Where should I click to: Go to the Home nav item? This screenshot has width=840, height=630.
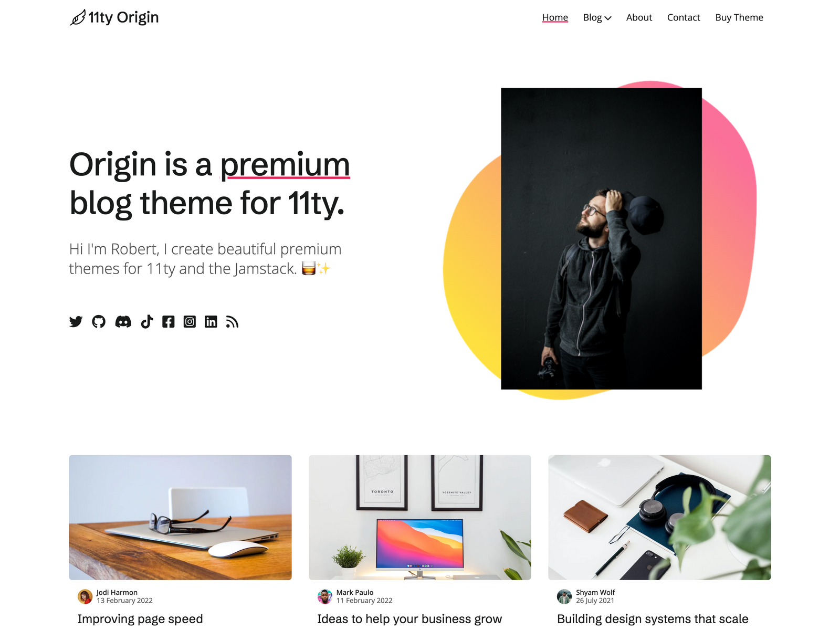555,17
